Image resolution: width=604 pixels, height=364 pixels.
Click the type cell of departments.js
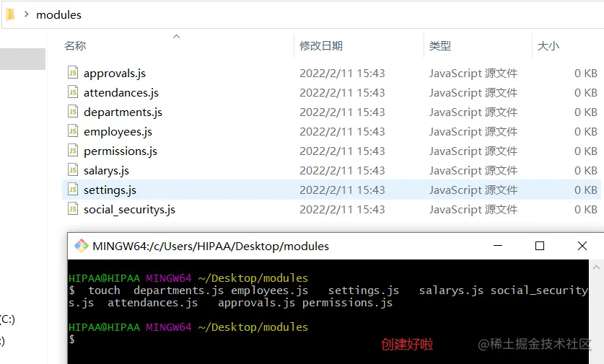pos(473,112)
